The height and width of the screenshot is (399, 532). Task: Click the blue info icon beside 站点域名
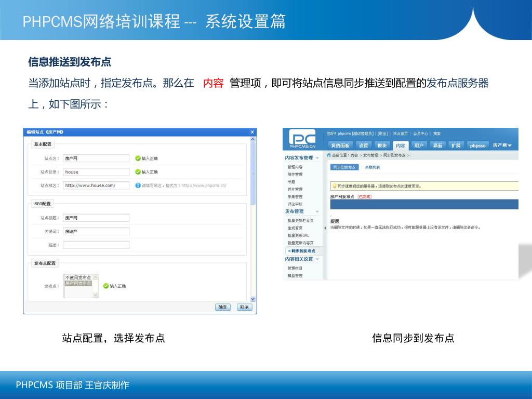pyautogui.click(x=138, y=185)
